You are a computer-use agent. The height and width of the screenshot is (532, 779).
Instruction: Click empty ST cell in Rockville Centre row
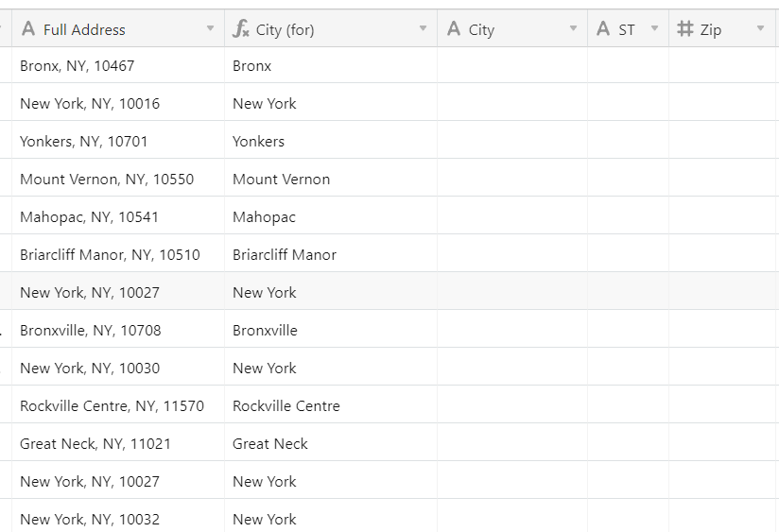(629, 404)
